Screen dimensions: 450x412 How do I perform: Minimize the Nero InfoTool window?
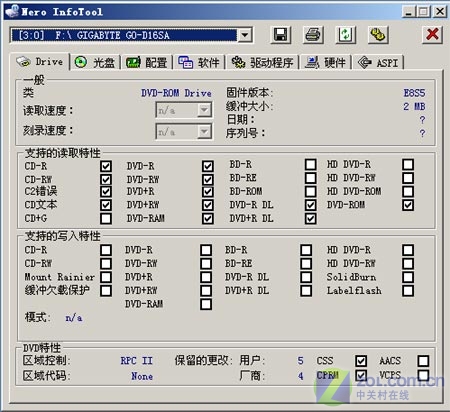coord(408,12)
